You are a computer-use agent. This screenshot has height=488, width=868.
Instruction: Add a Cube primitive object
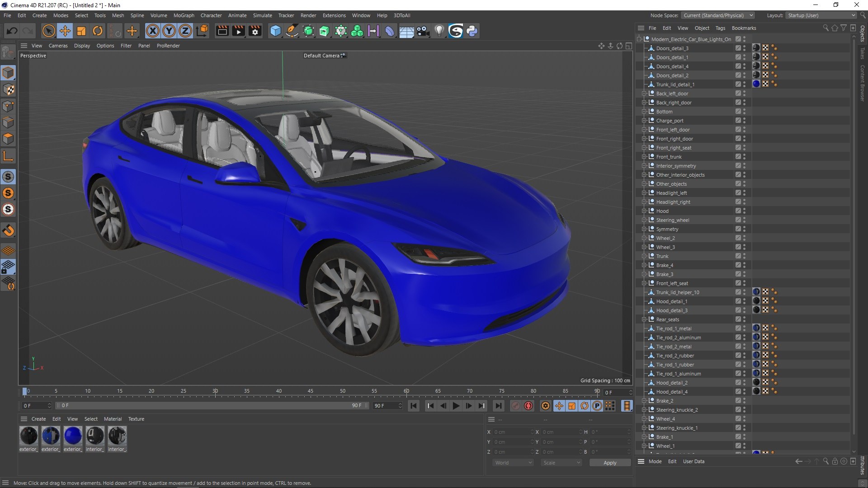tap(275, 31)
